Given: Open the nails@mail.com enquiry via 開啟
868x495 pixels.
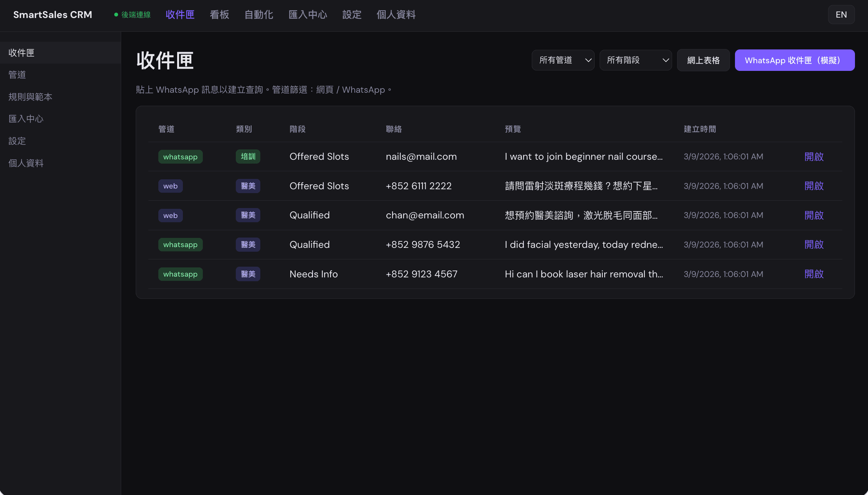Looking at the screenshot, I should pos(814,157).
